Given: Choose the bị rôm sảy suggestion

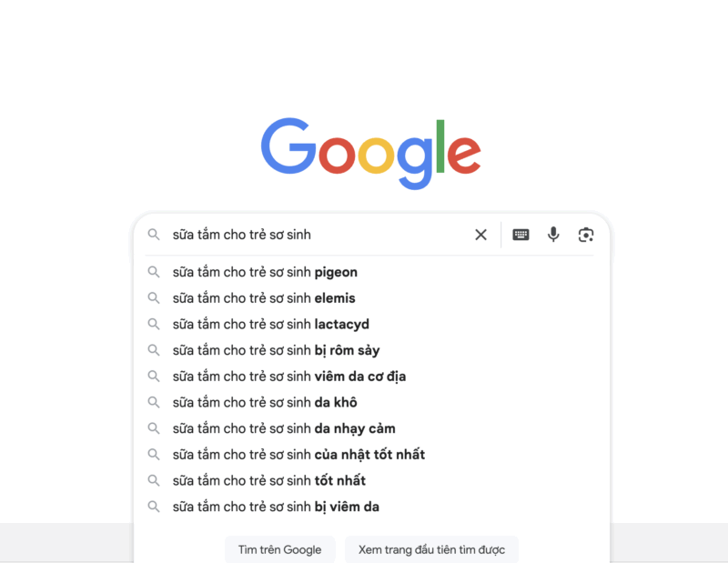Looking at the screenshot, I should pyautogui.click(x=273, y=350).
